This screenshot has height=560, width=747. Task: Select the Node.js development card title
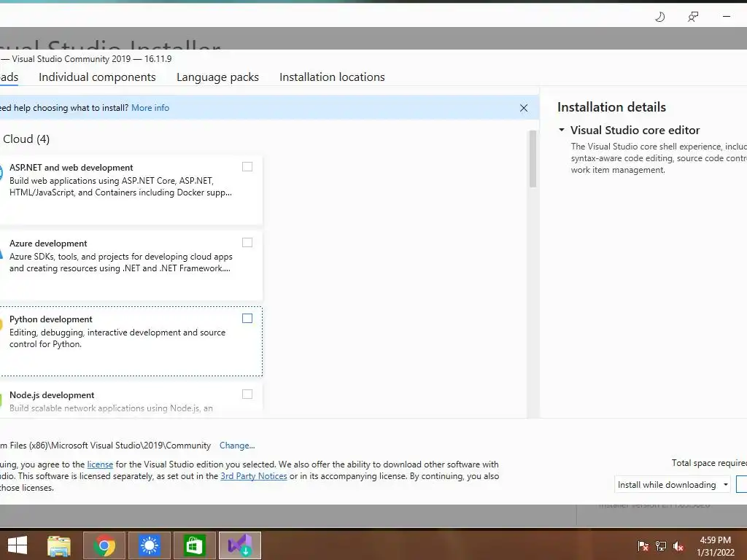(52, 395)
